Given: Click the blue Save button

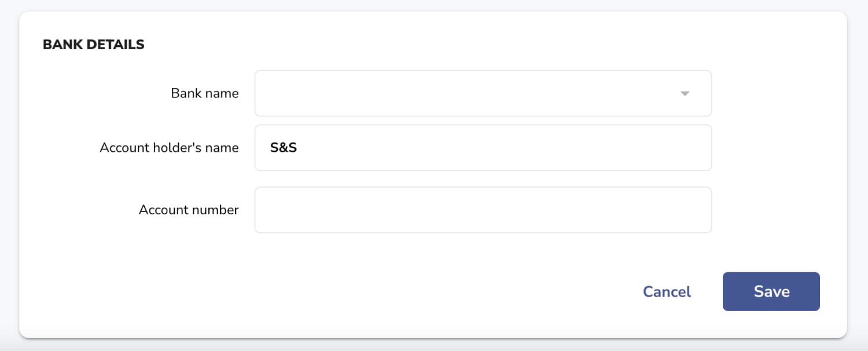Looking at the screenshot, I should coord(771,291).
